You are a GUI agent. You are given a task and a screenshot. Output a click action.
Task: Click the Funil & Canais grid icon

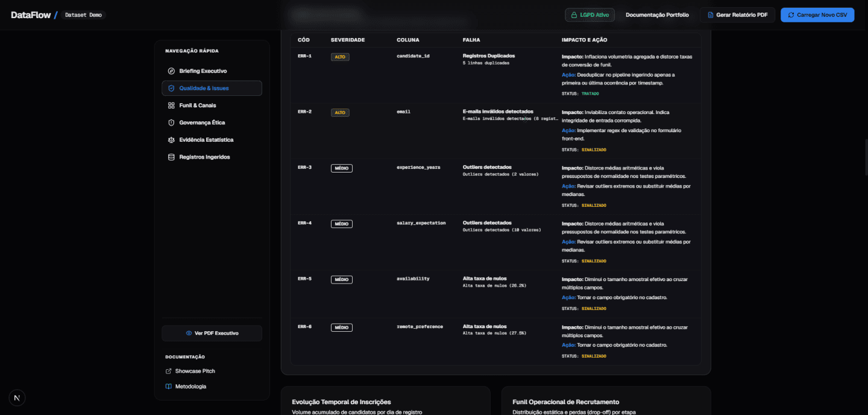point(171,106)
